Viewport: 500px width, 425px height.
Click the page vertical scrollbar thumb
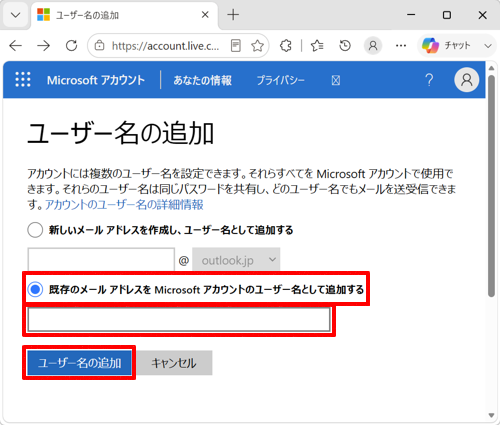[491, 186]
